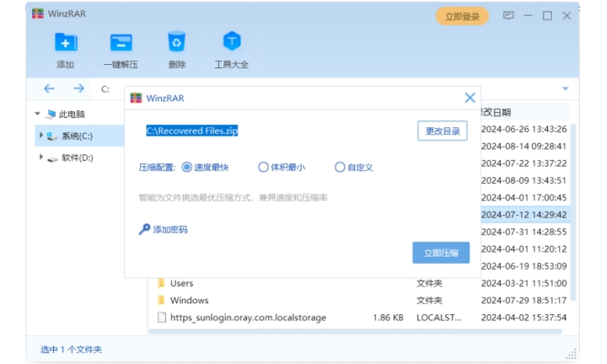
Task: Select the 自定义 radio option
Action: [340, 167]
